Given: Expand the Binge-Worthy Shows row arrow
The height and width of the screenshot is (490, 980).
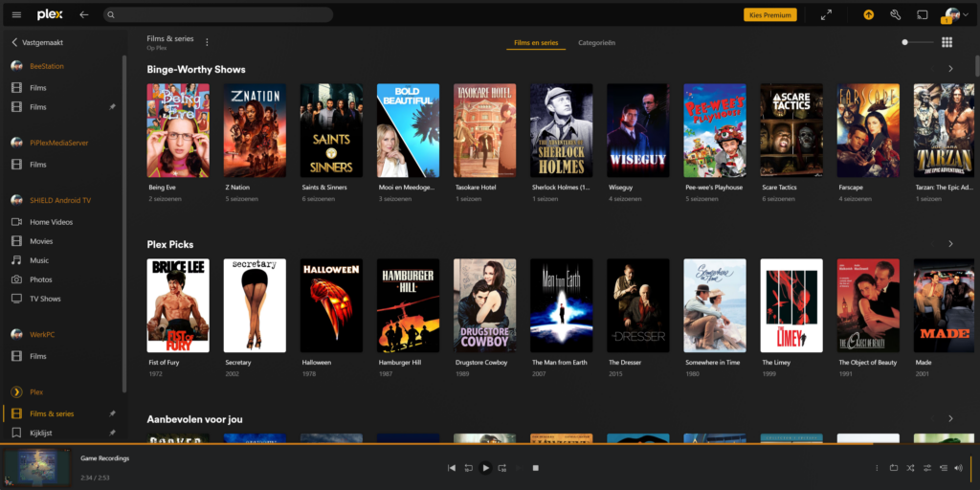Looking at the screenshot, I should 950,69.
